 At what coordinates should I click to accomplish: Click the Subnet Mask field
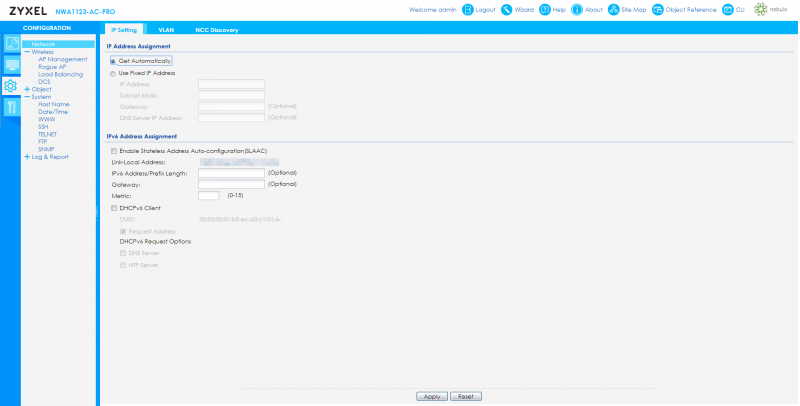pos(231,95)
